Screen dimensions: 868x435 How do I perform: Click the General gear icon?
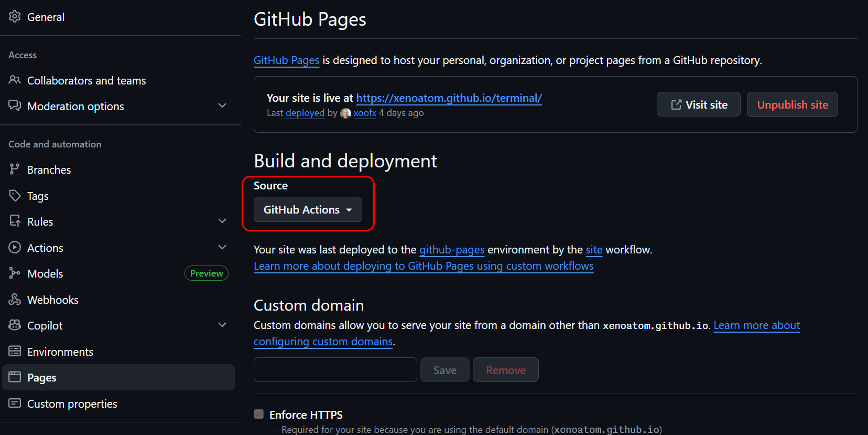click(15, 17)
